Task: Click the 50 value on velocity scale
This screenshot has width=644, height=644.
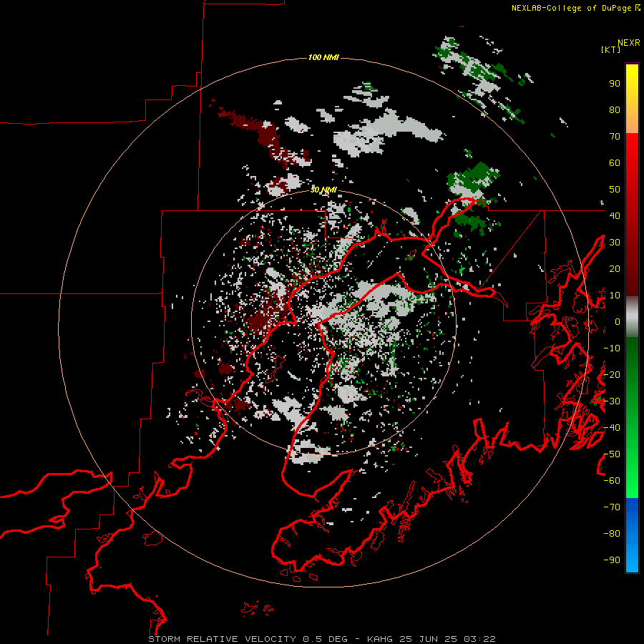Action: click(615, 190)
